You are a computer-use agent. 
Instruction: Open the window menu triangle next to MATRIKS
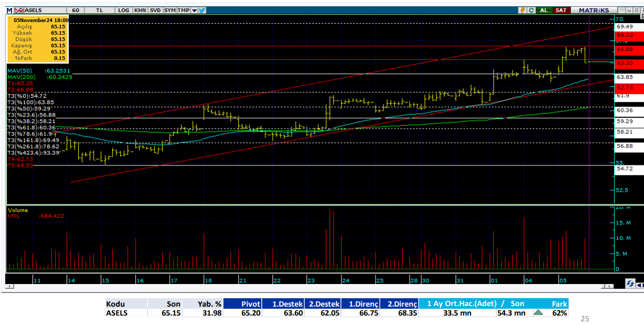(x=622, y=10)
